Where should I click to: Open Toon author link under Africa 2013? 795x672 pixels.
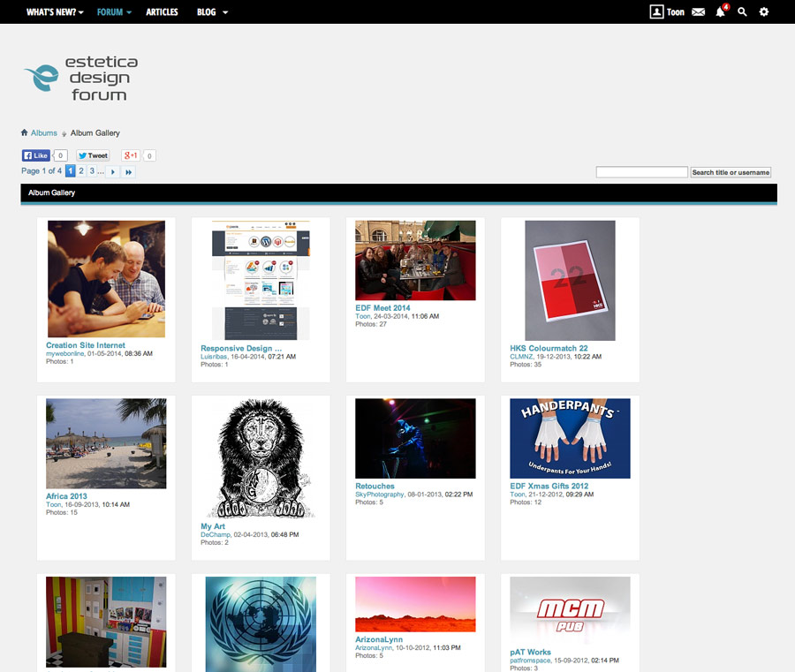click(54, 505)
